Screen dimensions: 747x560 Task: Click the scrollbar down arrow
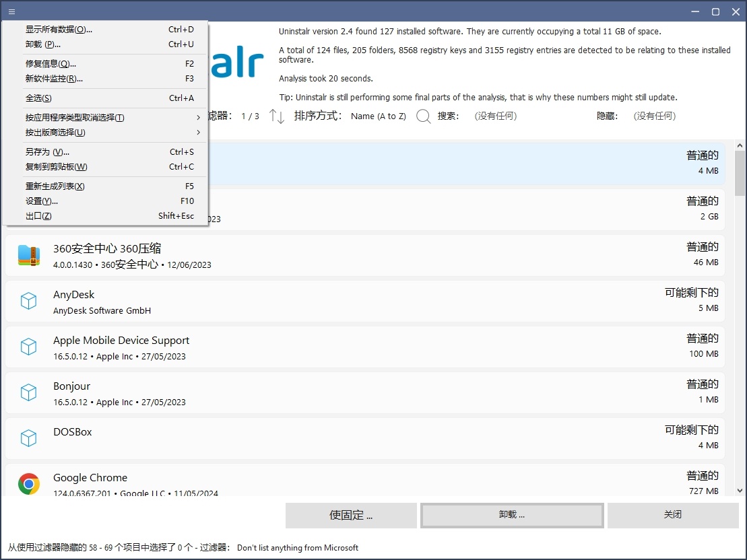(740, 491)
